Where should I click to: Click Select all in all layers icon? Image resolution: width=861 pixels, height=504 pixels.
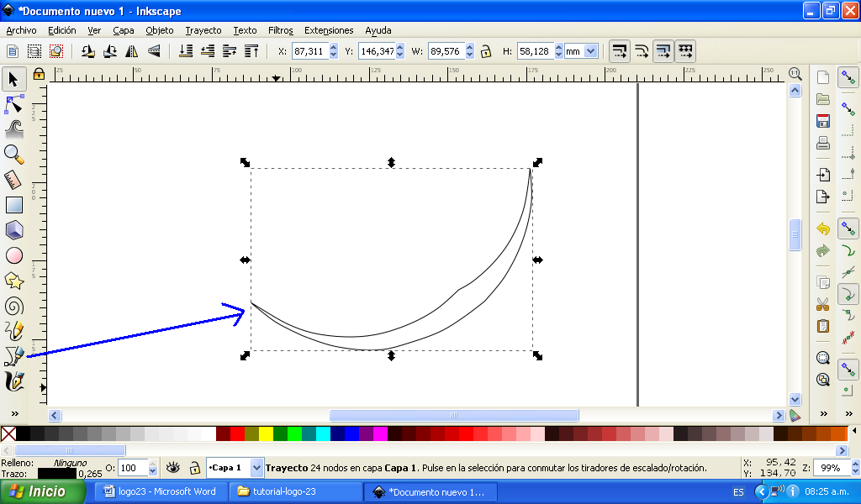pos(34,51)
